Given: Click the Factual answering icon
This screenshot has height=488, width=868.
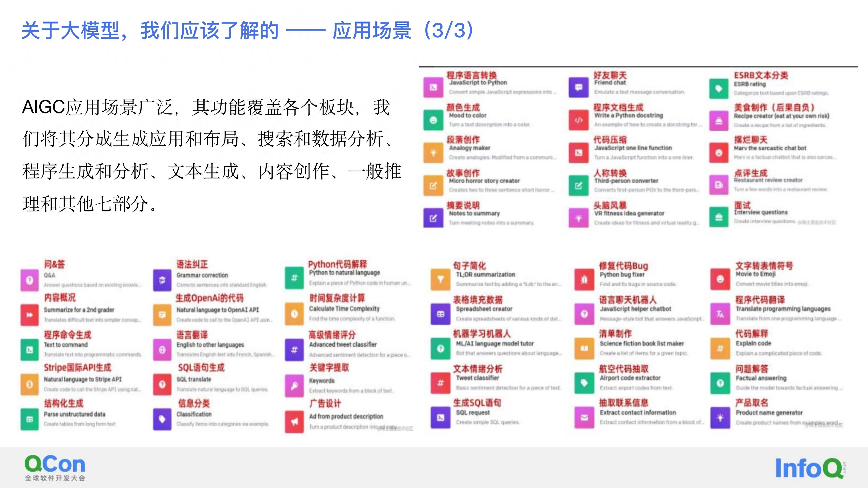Looking at the screenshot, I should (720, 383).
